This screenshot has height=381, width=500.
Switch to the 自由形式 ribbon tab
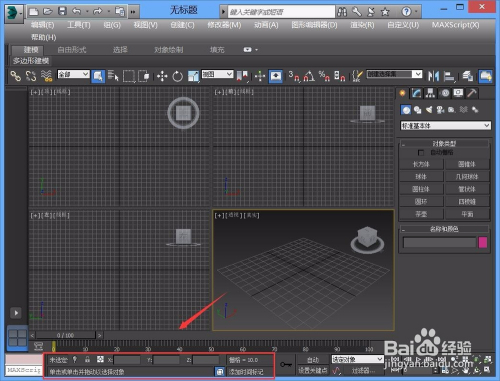pyautogui.click(x=72, y=50)
